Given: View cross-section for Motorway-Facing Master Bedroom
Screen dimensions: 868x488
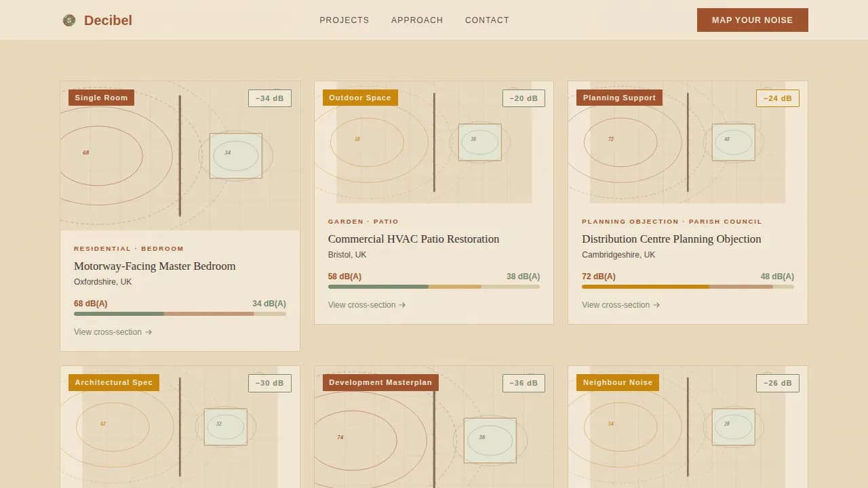Looking at the screenshot, I should (113, 332).
